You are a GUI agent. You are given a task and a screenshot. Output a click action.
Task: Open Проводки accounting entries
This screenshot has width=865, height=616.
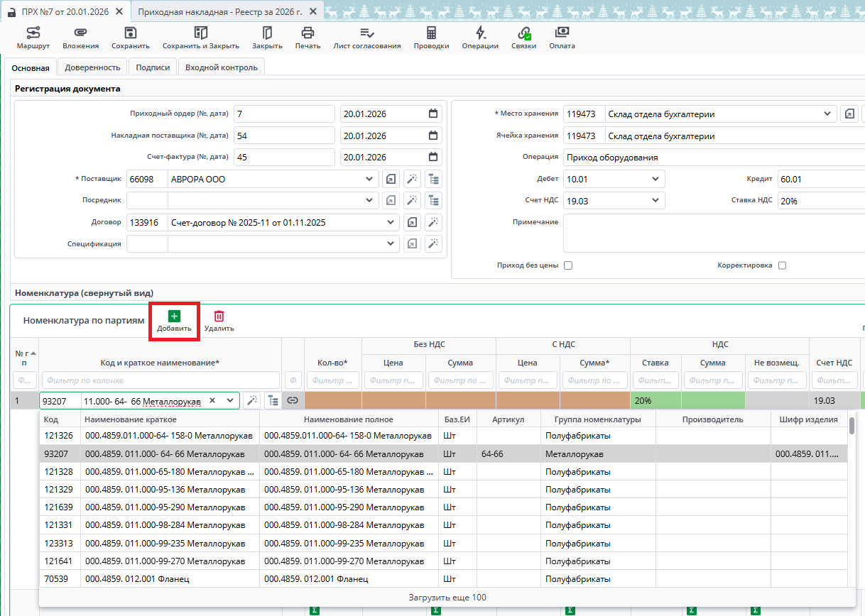(x=431, y=38)
